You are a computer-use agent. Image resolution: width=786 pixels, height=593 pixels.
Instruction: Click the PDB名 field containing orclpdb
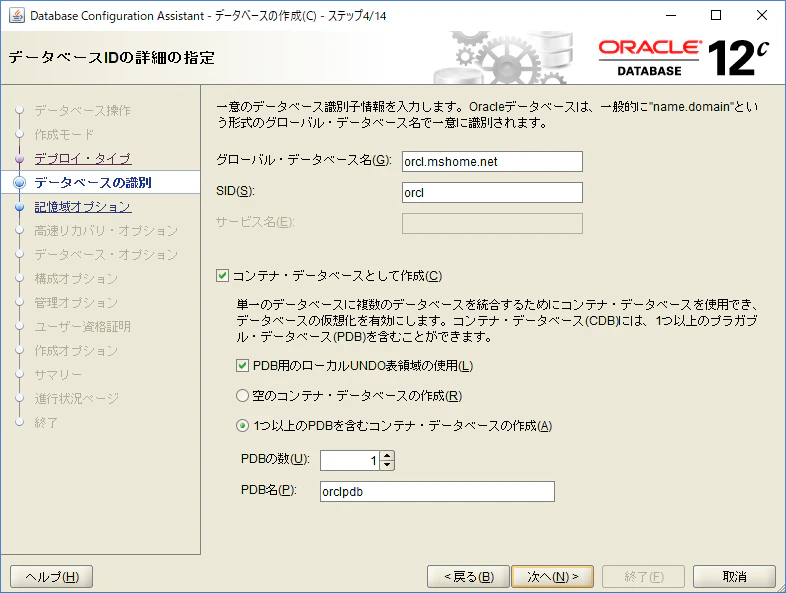tap(437, 491)
